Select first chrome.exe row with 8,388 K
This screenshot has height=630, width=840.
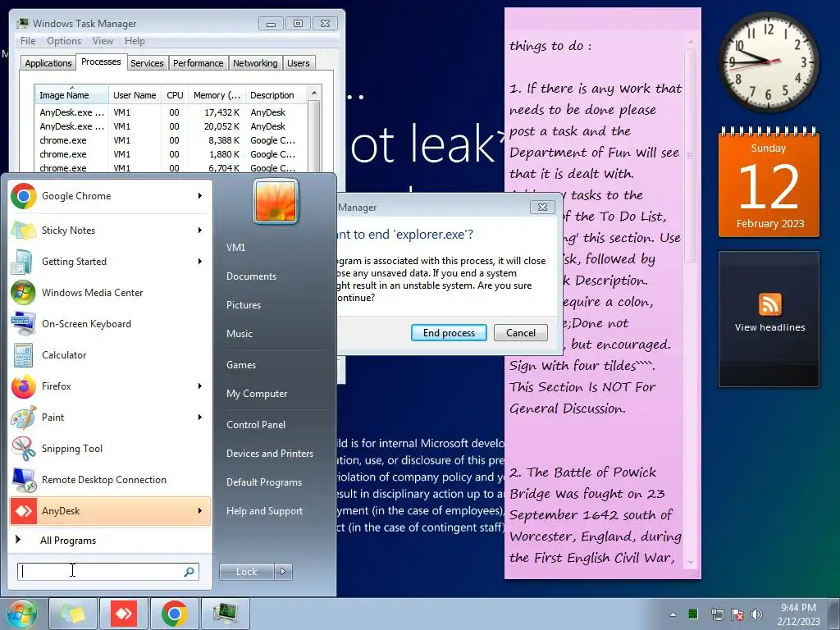coord(171,140)
